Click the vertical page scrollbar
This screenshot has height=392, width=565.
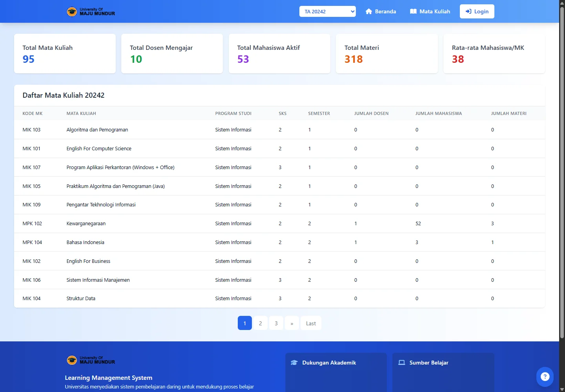coord(562,173)
